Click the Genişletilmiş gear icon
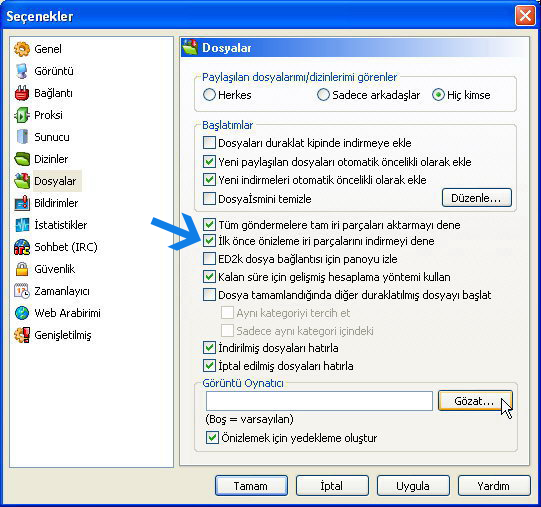 click(x=22, y=335)
